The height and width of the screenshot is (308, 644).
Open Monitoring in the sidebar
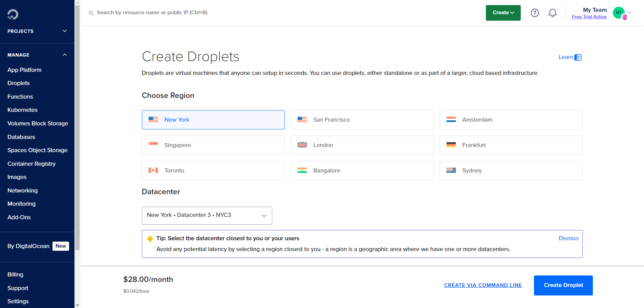pos(21,204)
